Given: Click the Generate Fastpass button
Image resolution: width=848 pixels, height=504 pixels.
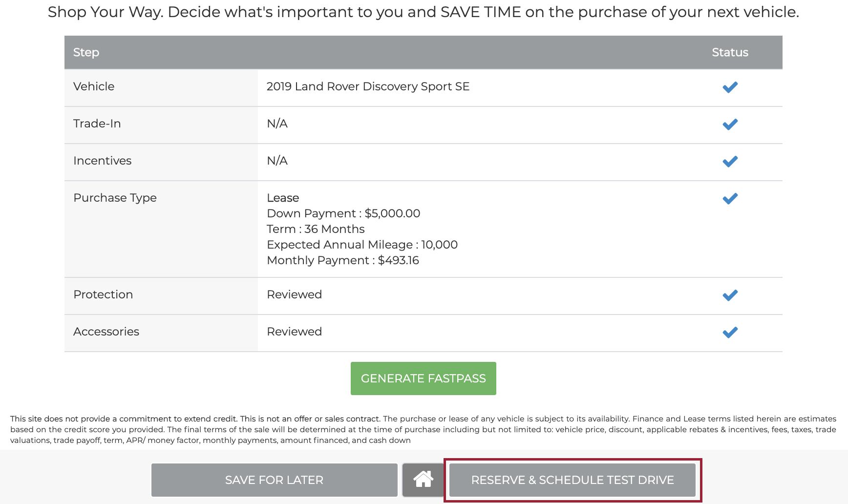Looking at the screenshot, I should coord(423,378).
